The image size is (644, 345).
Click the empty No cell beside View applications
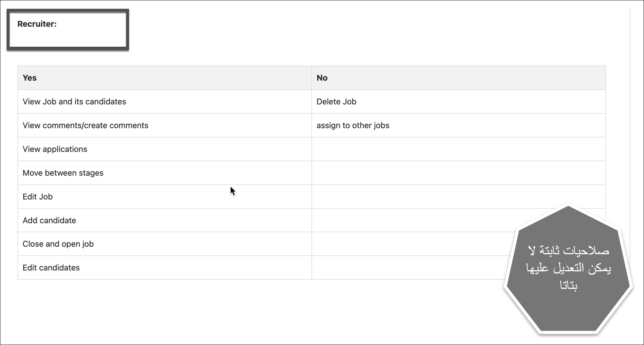(x=458, y=149)
